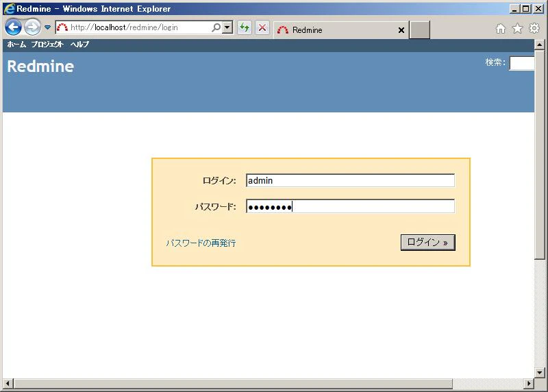
Task: Click the ホーム menu link
Action: [x=16, y=44]
